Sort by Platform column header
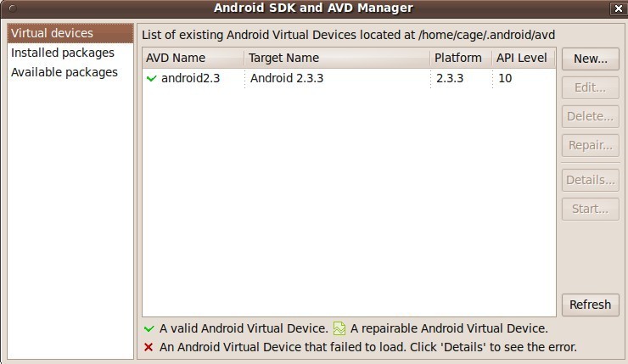Image resolution: width=628 pixels, height=364 pixels. tap(461, 58)
